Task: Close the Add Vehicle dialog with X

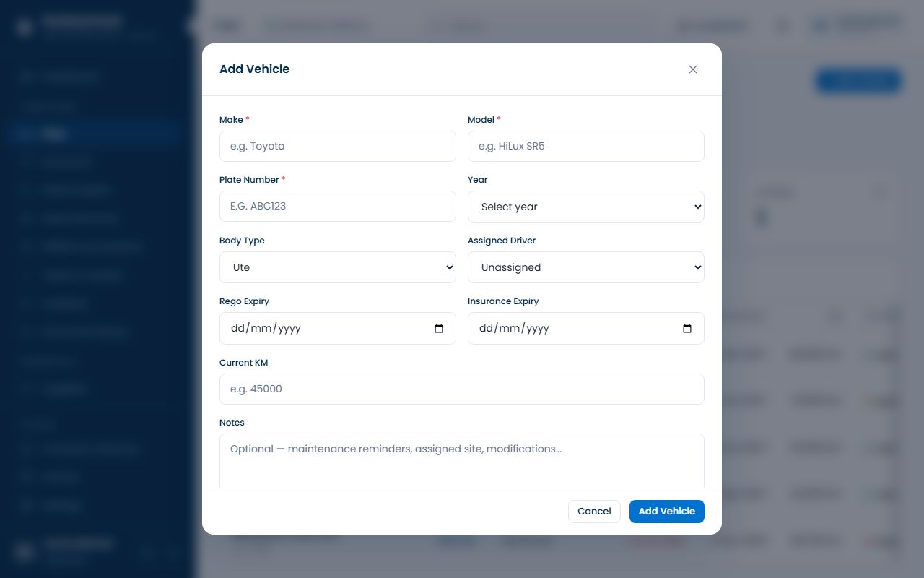Action: [x=693, y=69]
